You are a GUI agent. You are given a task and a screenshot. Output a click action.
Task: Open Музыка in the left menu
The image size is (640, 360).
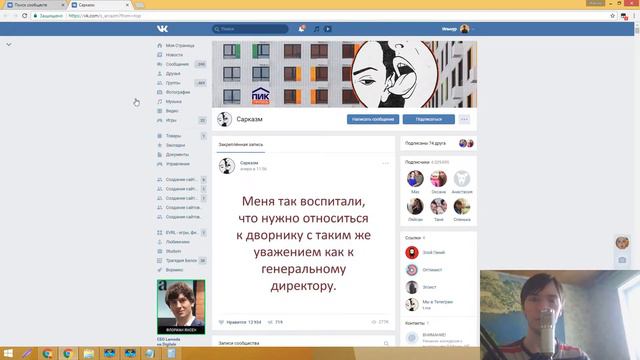pyautogui.click(x=174, y=102)
